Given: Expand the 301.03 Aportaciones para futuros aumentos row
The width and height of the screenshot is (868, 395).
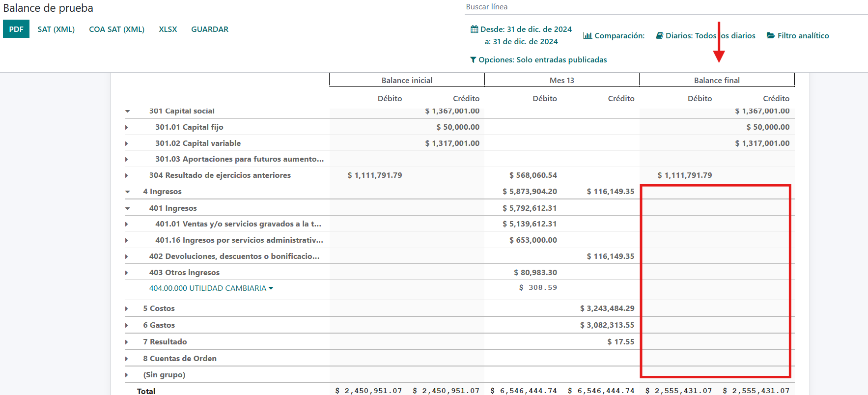Looking at the screenshot, I should click(x=127, y=159).
